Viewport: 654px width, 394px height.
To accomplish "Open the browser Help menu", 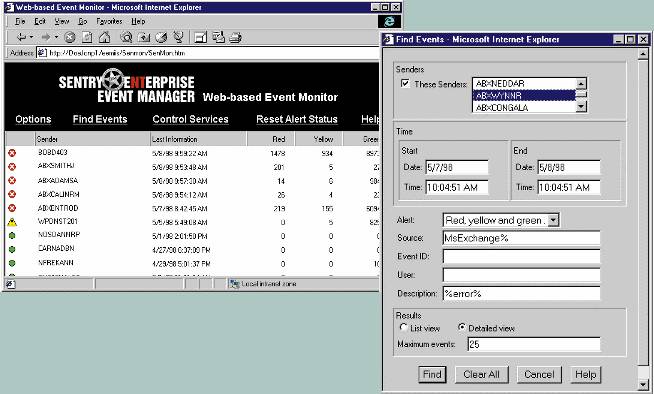I will pos(138,21).
